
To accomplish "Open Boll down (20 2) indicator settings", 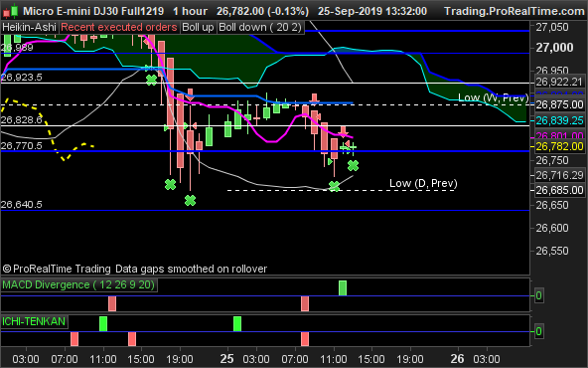I will point(260,28).
